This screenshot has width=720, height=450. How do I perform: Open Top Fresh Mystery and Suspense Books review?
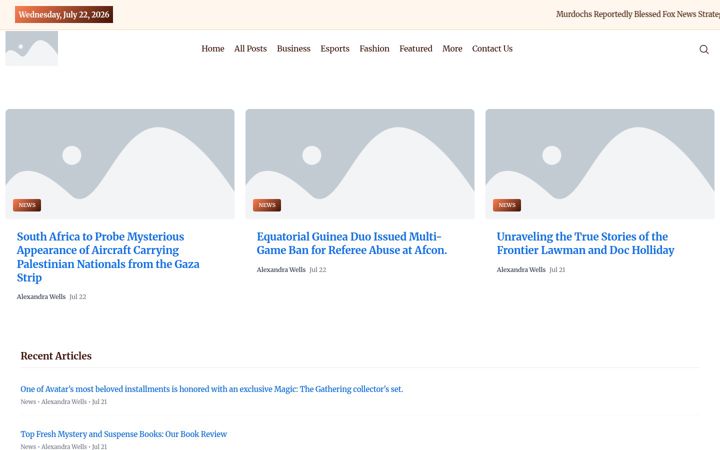pyautogui.click(x=124, y=434)
